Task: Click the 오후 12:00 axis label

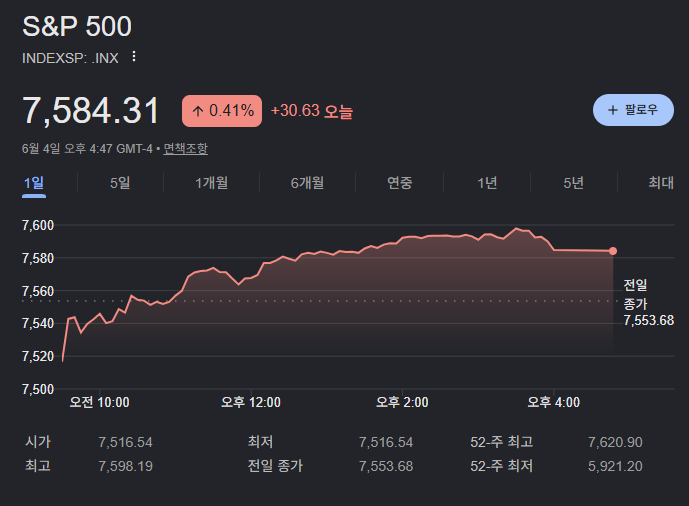Action: pyautogui.click(x=250, y=402)
